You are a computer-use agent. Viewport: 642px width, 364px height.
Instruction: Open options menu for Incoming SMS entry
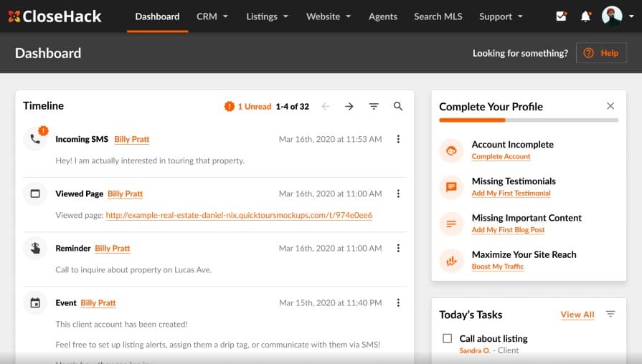tap(398, 139)
